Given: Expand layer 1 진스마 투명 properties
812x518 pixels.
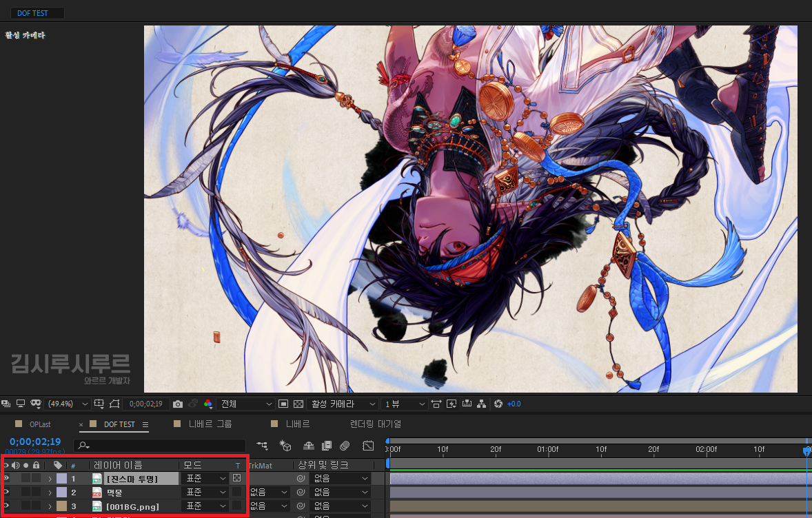Looking at the screenshot, I should click(50, 479).
